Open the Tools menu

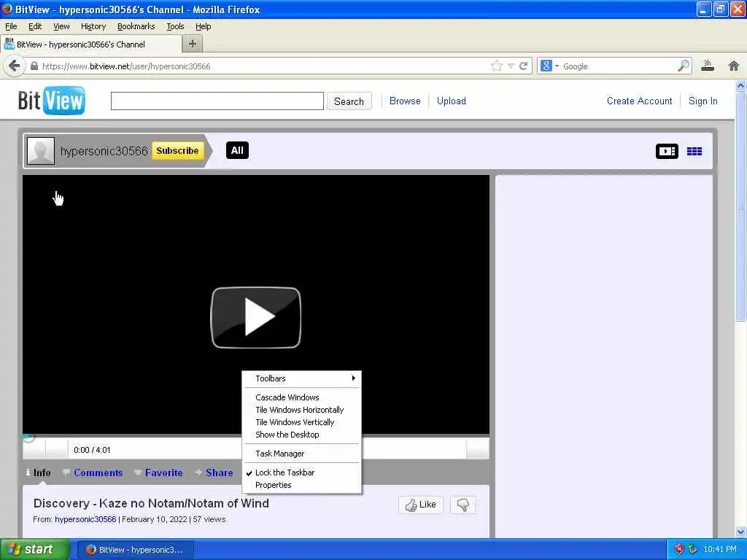(x=175, y=26)
